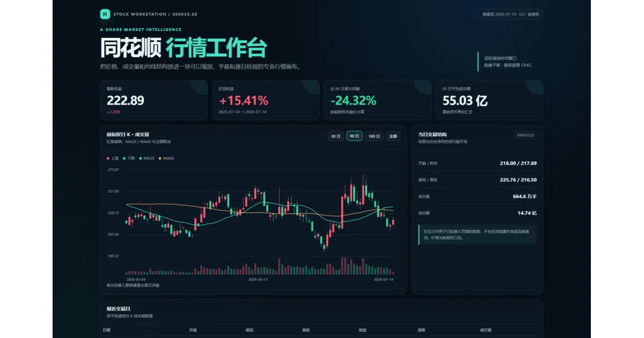Click the 开盘 column header
Image resolution: width=644 pixels, height=338 pixels.
193,330
